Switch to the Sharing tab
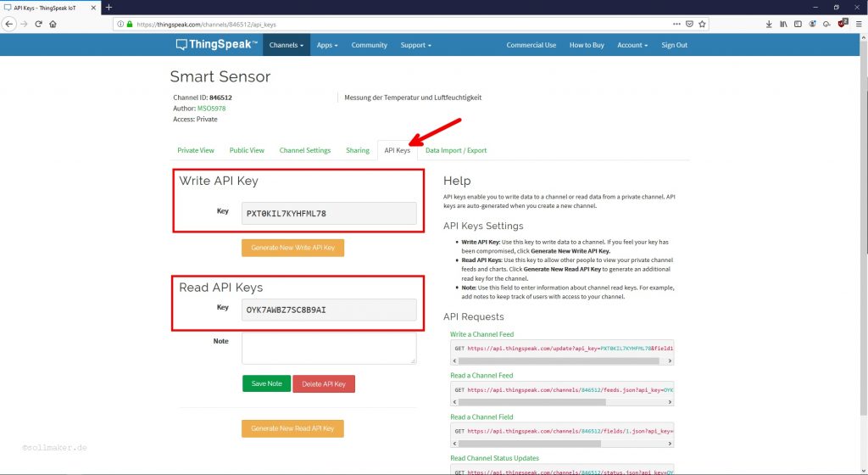 358,150
